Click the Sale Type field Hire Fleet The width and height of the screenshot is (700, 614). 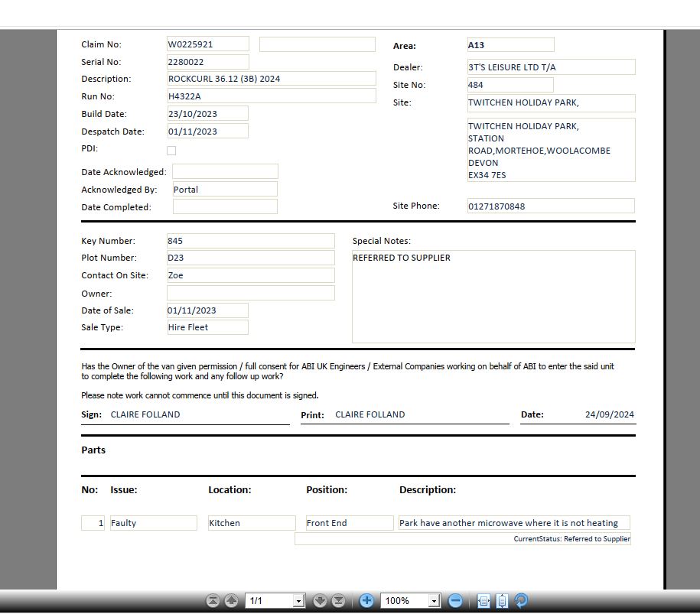tap(207, 327)
